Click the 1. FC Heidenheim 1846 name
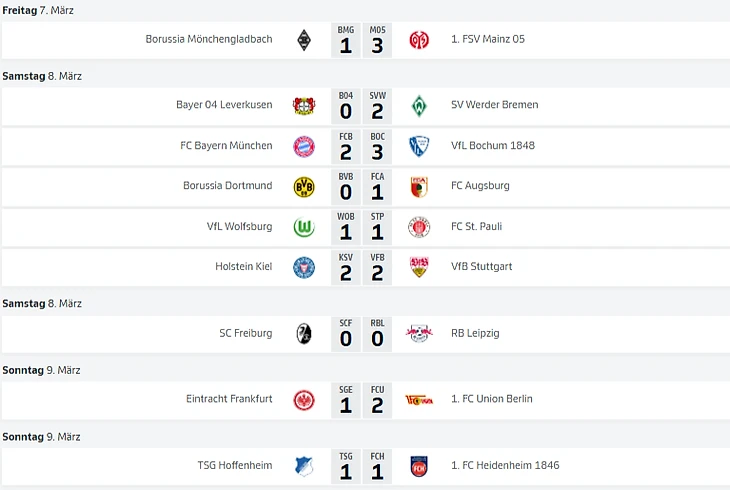 pos(505,465)
